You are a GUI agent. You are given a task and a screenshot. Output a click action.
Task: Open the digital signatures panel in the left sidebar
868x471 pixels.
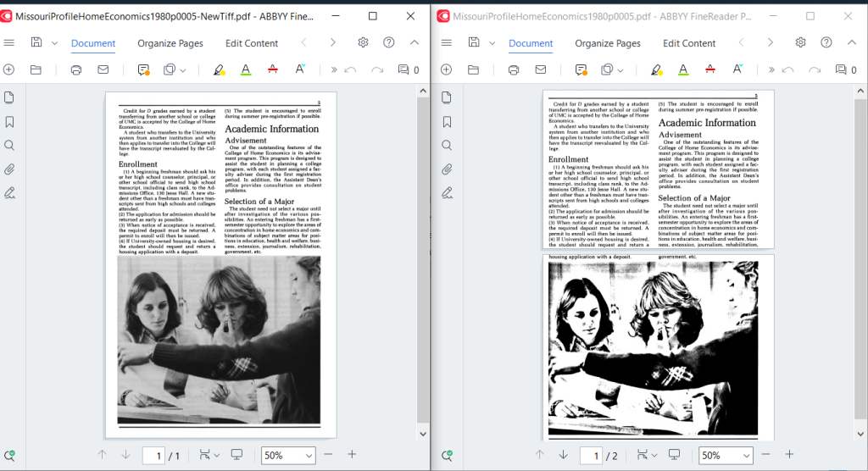[x=9, y=193]
